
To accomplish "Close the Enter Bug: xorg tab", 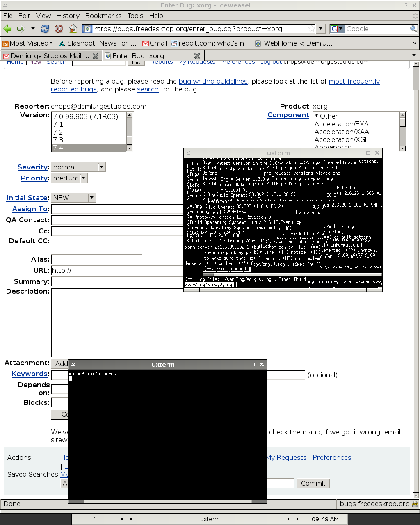I will click(x=197, y=56).
